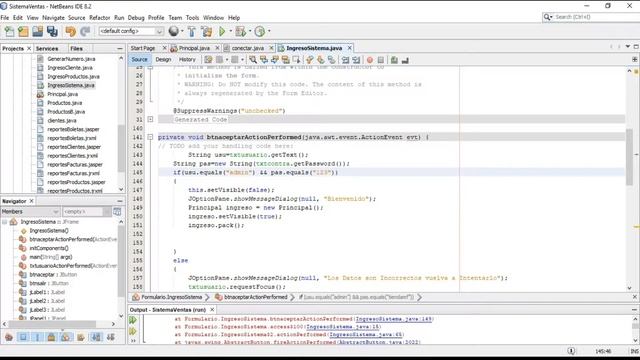Toggle Show Non-Public Members filter in Navigator
This screenshot has width=640, height=360.
coord(51,337)
